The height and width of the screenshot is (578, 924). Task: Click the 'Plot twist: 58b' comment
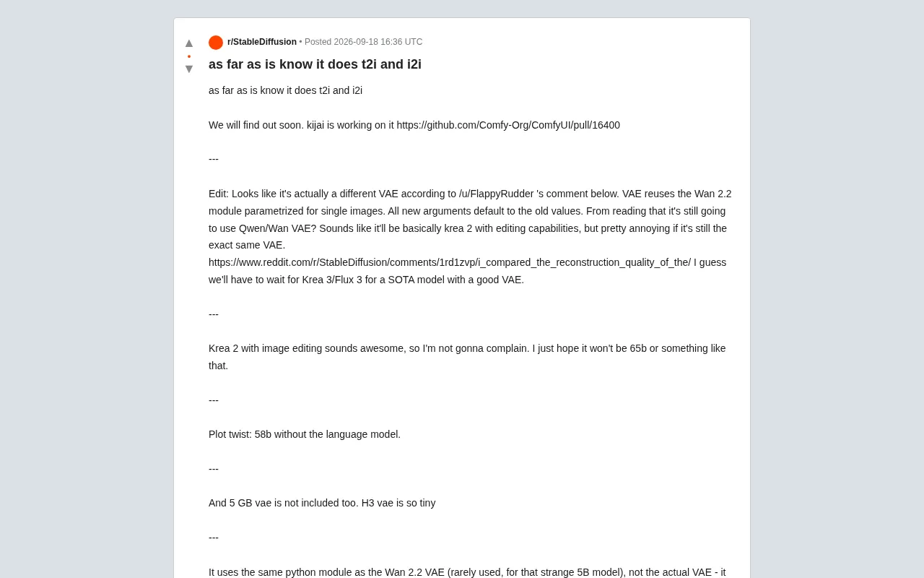click(x=305, y=434)
